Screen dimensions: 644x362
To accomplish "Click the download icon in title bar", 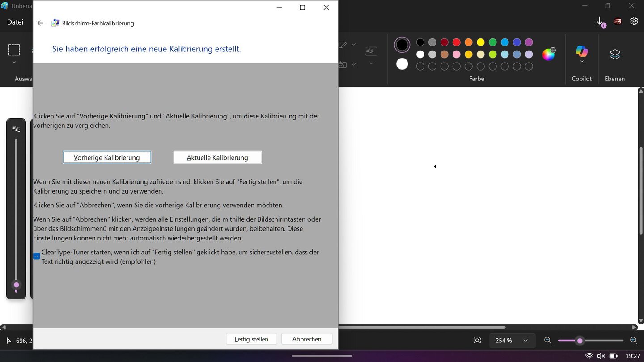I will tap(600, 21).
